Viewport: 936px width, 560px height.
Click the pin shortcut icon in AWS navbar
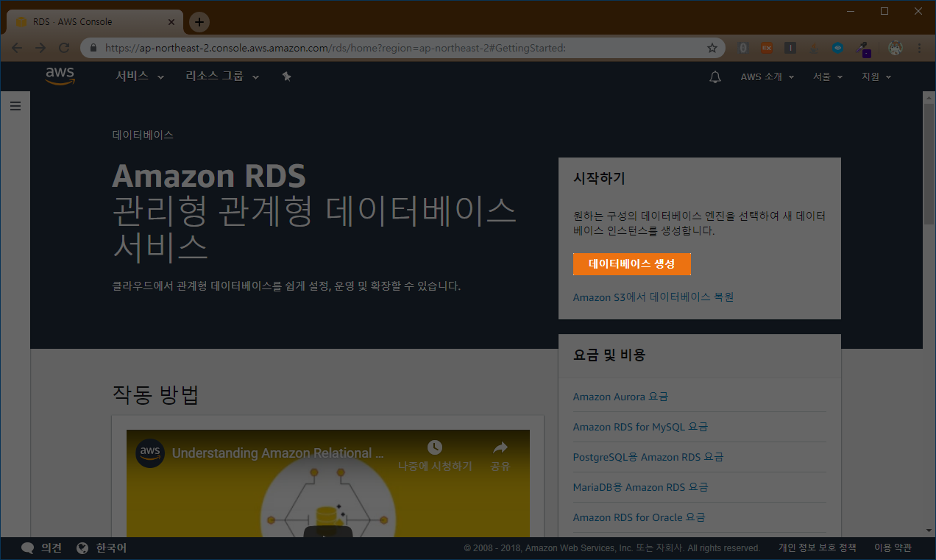[287, 77]
